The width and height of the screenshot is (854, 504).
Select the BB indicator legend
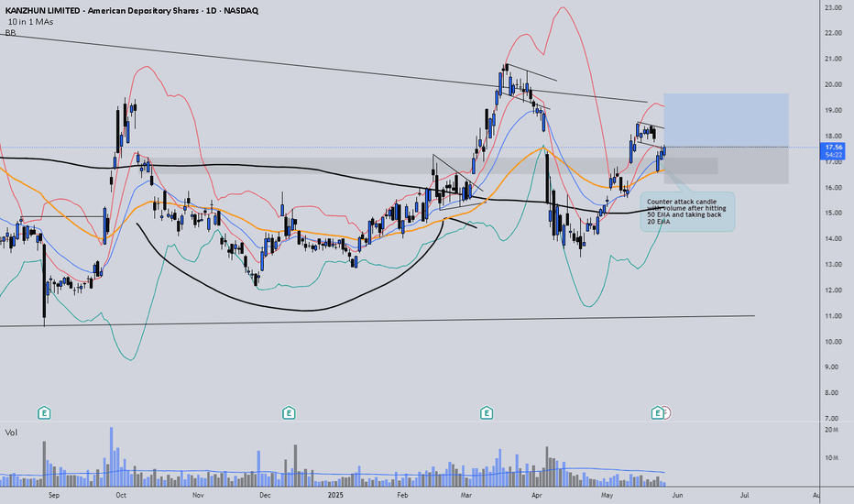click(x=10, y=33)
